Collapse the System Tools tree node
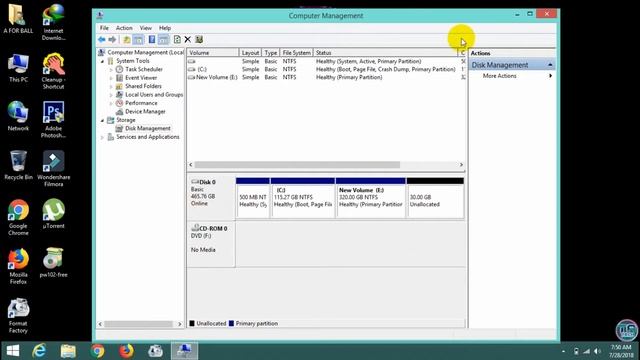The image size is (640, 360). [102, 61]
